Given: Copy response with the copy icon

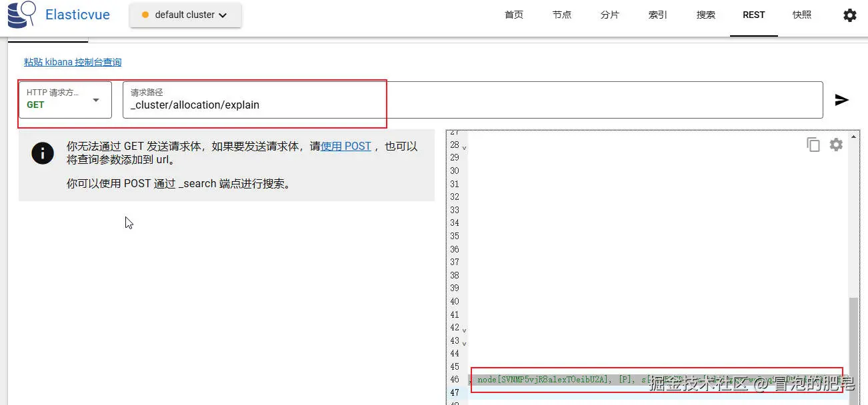Looking at the screenshot, I should coord(813,145).
